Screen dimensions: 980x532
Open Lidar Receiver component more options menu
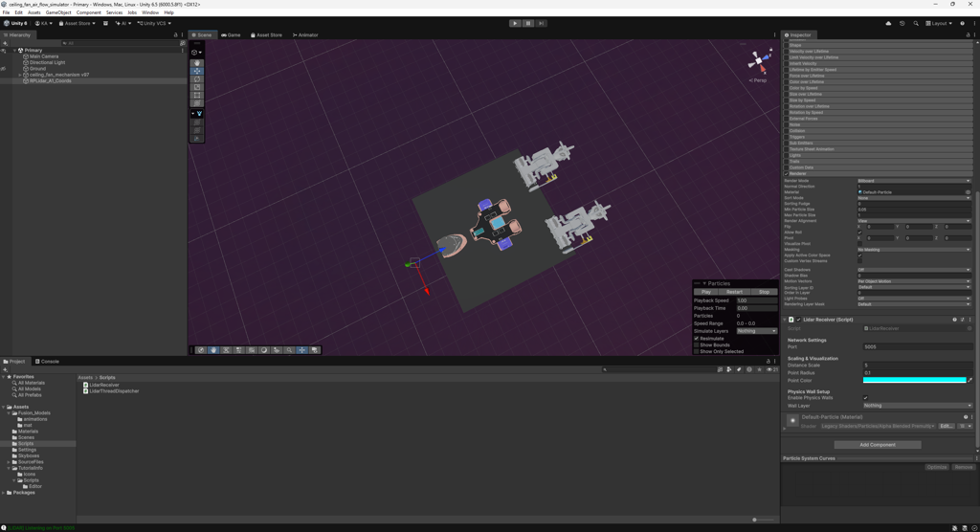pyautogui.click(x=970, y=320)
